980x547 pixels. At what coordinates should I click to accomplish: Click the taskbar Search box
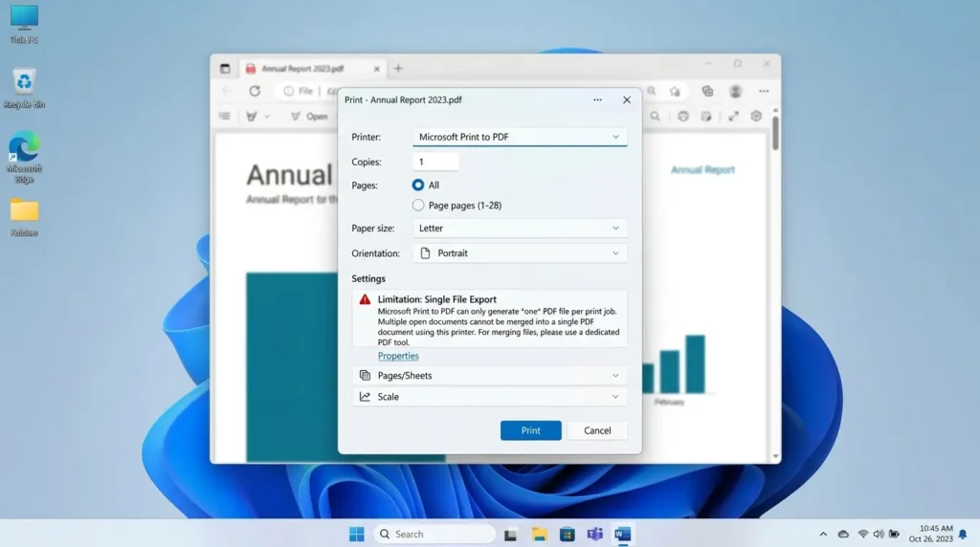(435, 534)
